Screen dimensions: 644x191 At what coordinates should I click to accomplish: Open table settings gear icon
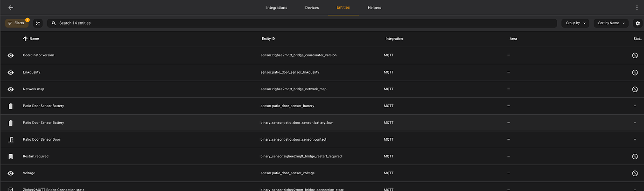pyautogui.click(x=638, y=23)
